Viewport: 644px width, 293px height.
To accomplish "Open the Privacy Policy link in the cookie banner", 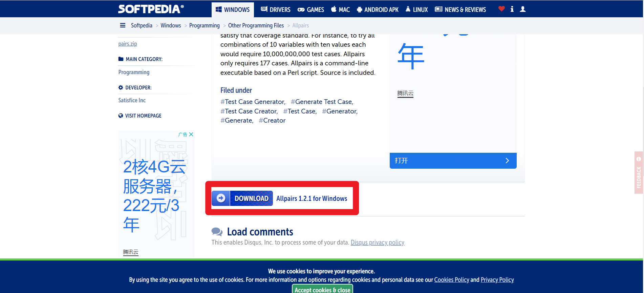I will coord(497,280).
